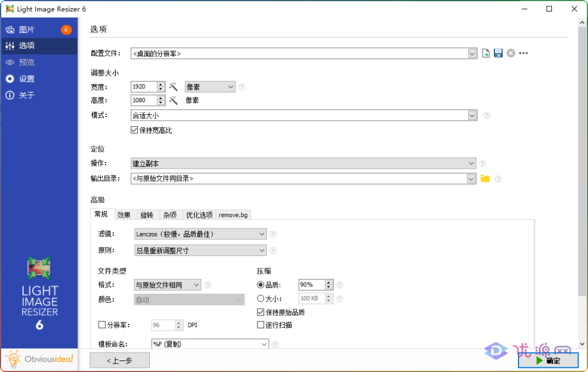
Task: Click help icon next to 模式 dropdown
Action: [486, 115]
